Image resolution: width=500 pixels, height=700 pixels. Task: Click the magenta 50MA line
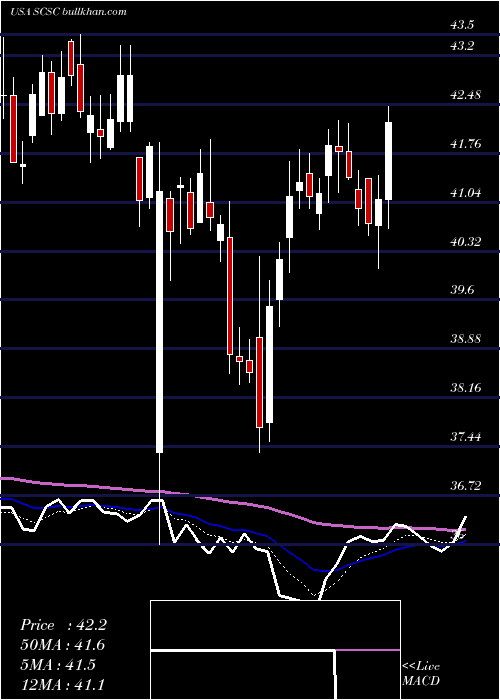(232, 502)
